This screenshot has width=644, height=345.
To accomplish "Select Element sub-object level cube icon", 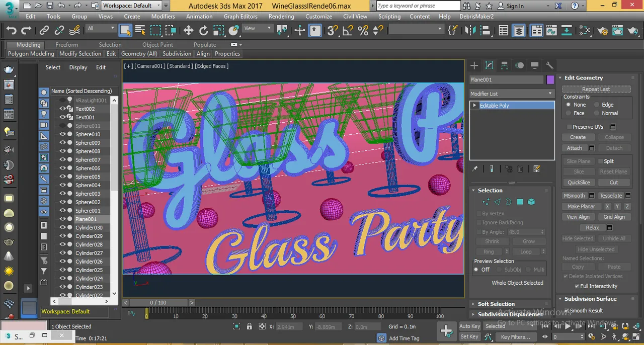I will point(531,202).
